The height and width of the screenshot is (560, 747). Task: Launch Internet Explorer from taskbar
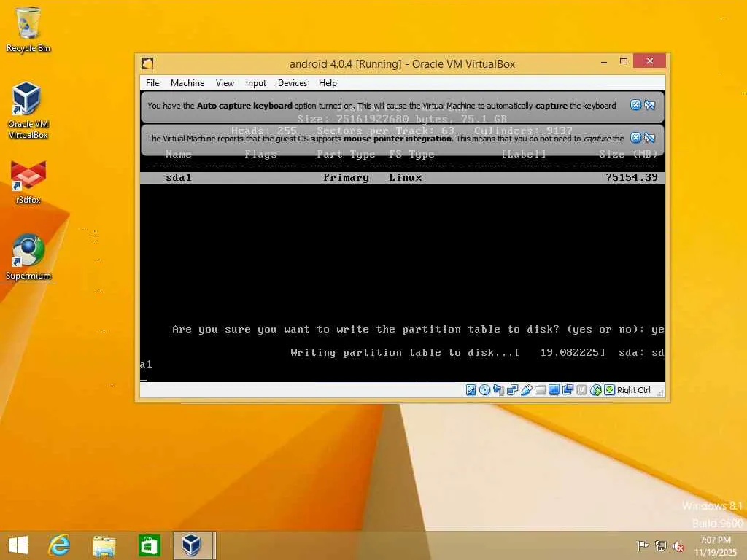click(x=59, y=545)
